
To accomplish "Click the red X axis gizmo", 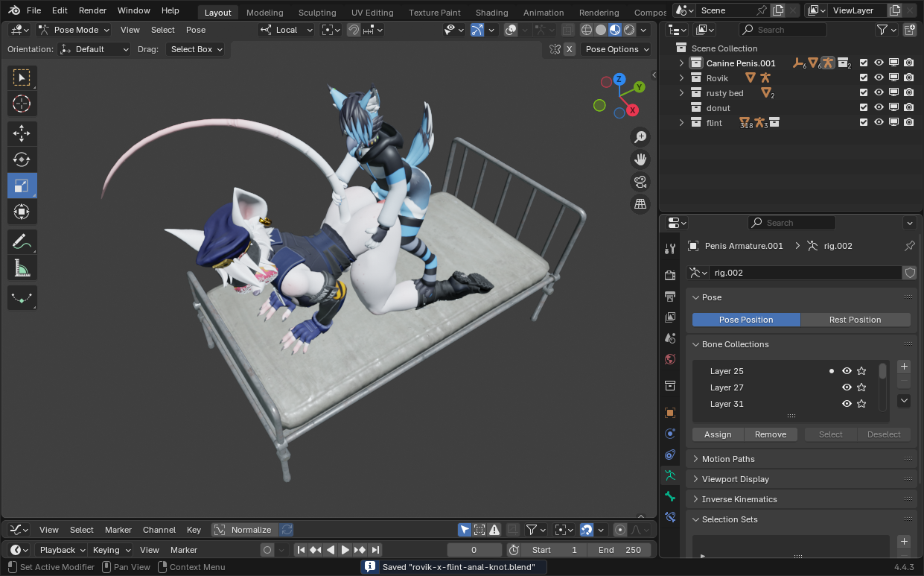I will point(632,110).
